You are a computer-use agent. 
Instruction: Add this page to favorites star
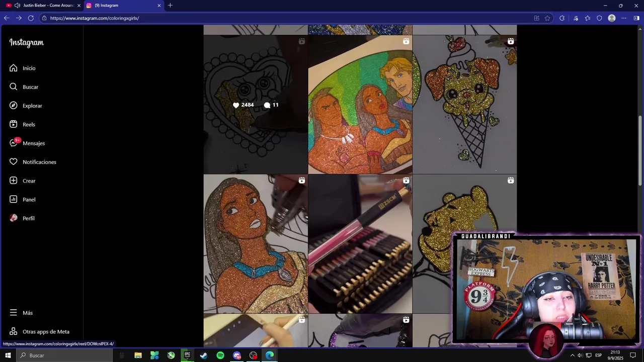tap(547, 18)
